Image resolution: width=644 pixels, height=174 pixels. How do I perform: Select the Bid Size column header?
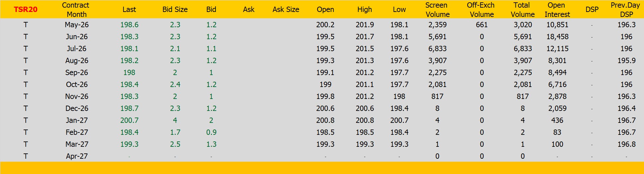click(x=175, y=10)
